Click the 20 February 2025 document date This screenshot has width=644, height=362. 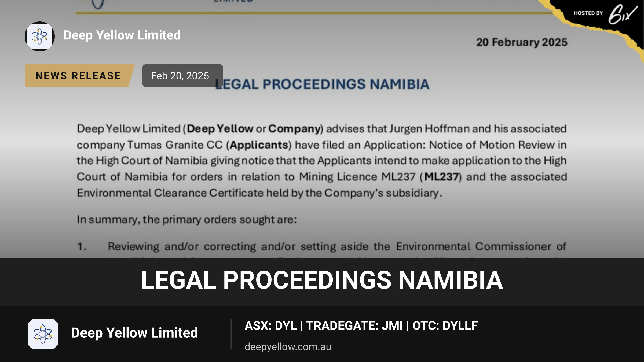point(522,42)
